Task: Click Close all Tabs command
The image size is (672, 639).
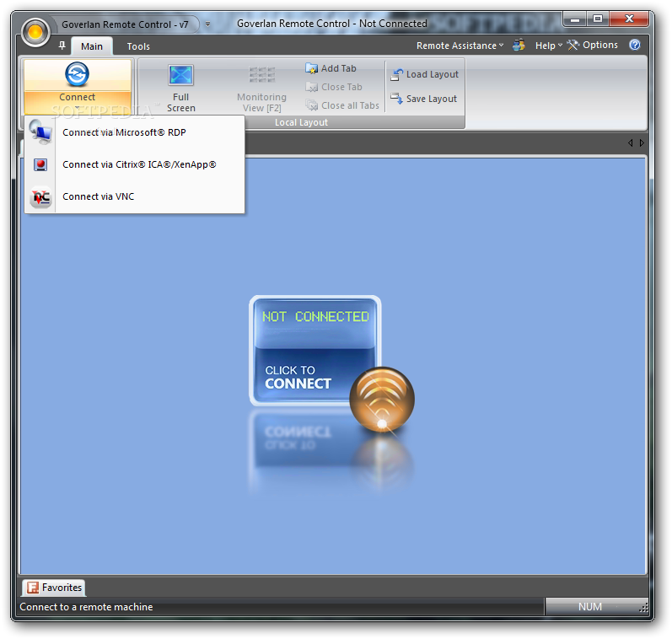Action: click(342, 105)
